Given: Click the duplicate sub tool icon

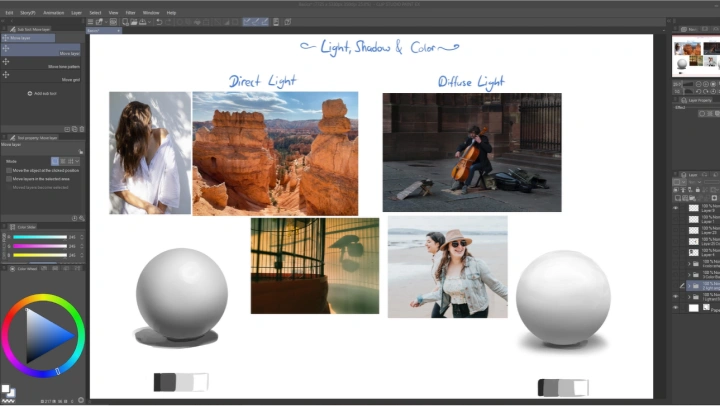Looking at the screenshot, I should click(x=74, y=130).
